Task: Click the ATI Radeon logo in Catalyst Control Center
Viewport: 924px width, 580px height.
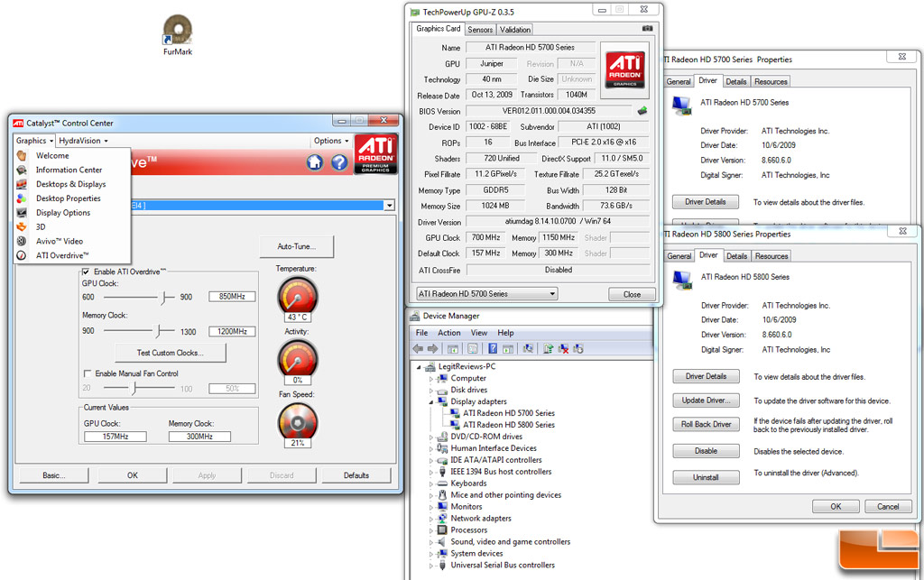Action: point(376,154)
